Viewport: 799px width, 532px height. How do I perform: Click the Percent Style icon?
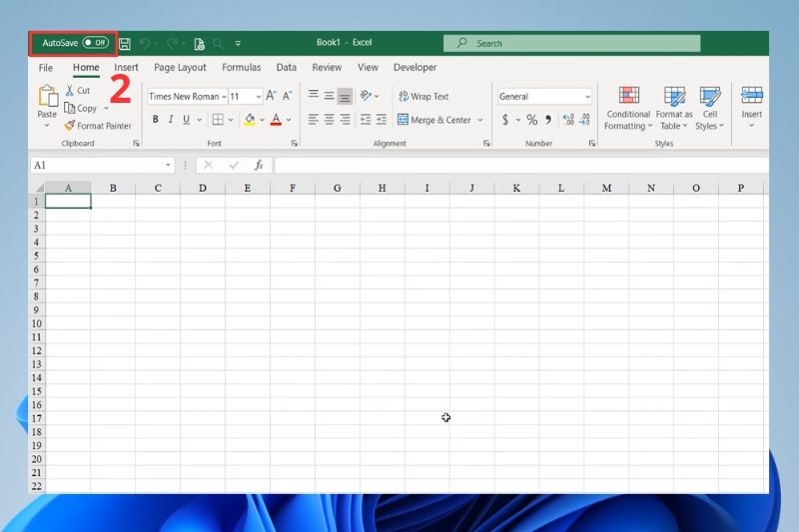(x=531, y=120)
